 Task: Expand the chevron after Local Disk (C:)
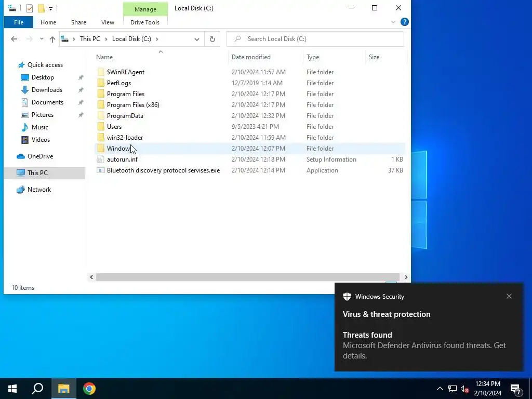pyautogui.click(x=157, y=39)
